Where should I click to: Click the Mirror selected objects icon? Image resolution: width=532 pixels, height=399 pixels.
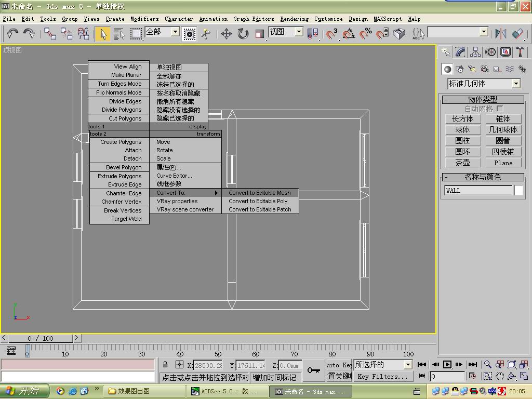point(500,34)
